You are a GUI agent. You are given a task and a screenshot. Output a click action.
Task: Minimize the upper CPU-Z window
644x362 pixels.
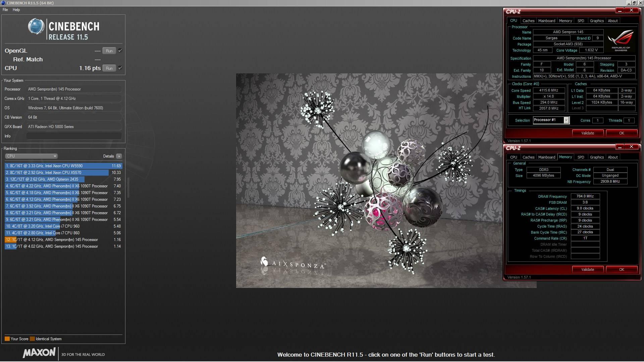(620, 10)
